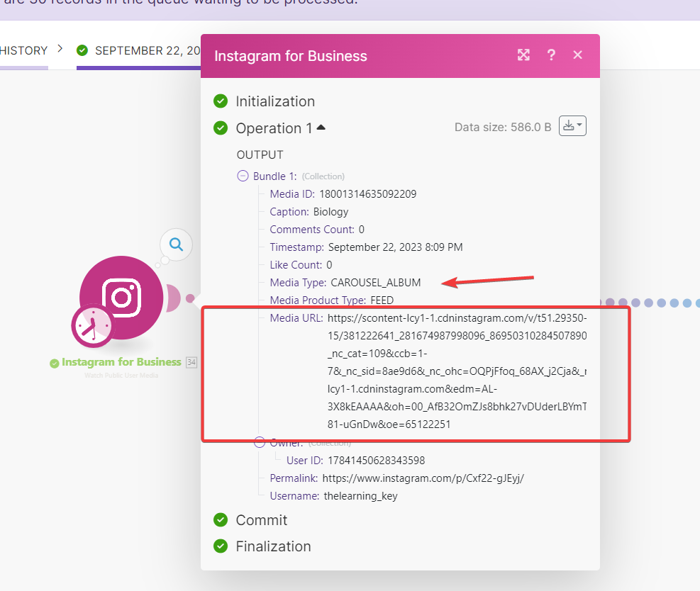Select the Caption value Biology
This screenshot has height=591, width=700.
(330, 212)
